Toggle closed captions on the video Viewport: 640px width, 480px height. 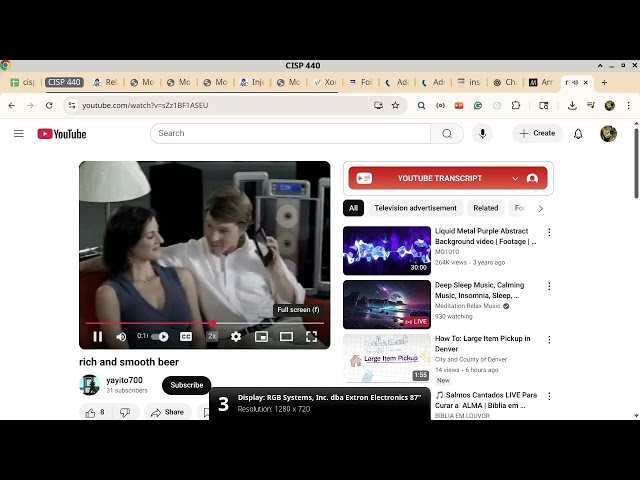(186, 337)
